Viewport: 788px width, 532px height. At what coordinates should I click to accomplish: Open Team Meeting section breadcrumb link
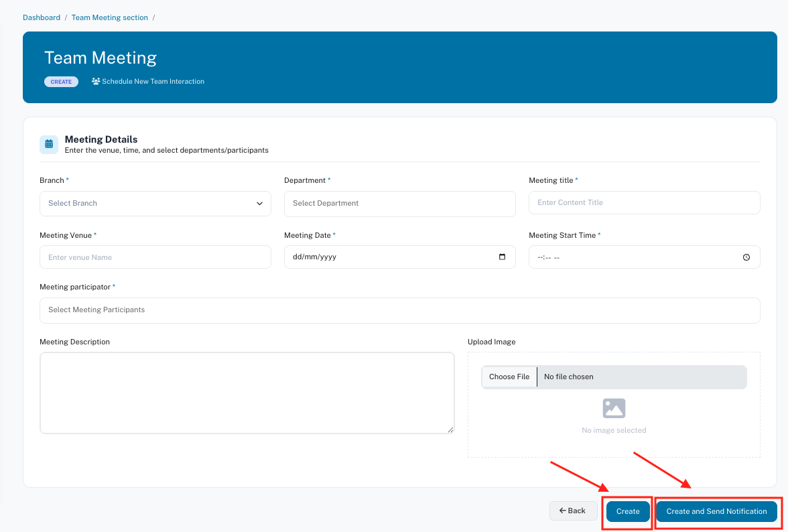tap(110, 17)
